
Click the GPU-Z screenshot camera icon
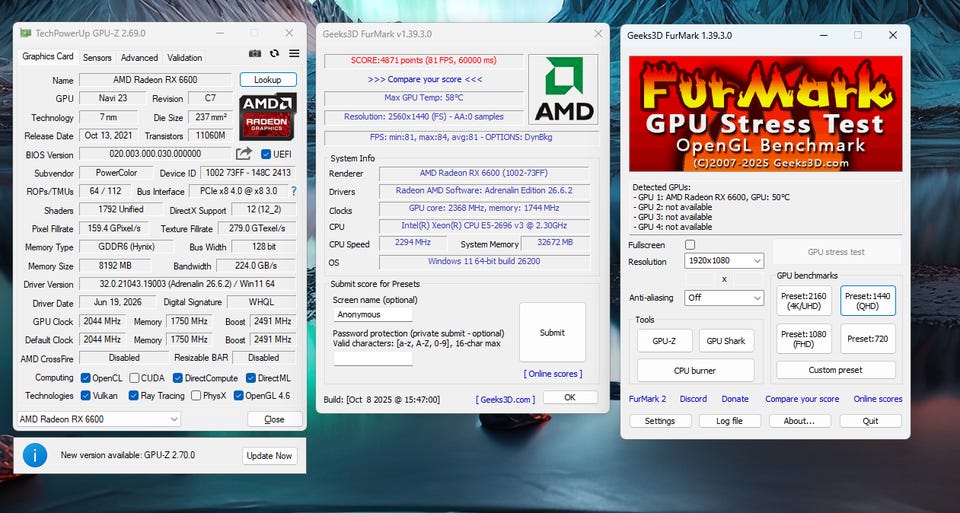(x=255, y=54)
